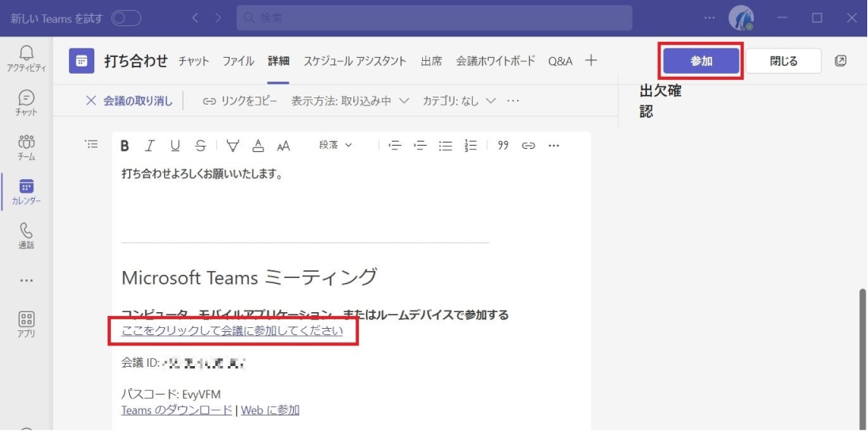Switch to ファイル tab
Viewport: 868px width, 431px height.
[x=238, y=61]
